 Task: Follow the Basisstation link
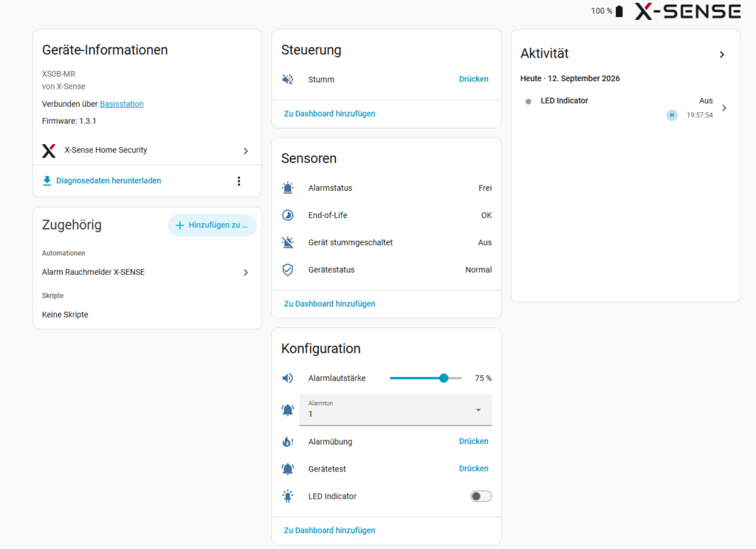122,103
